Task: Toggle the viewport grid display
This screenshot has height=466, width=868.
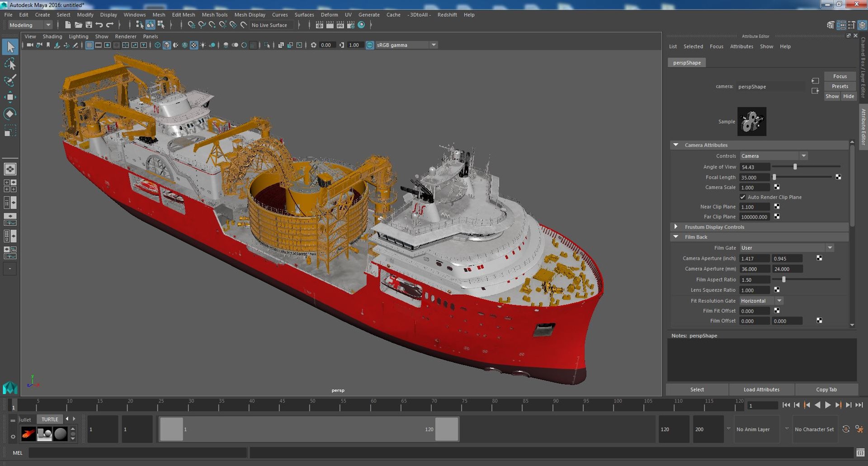Action: click(x=90, y=45)
